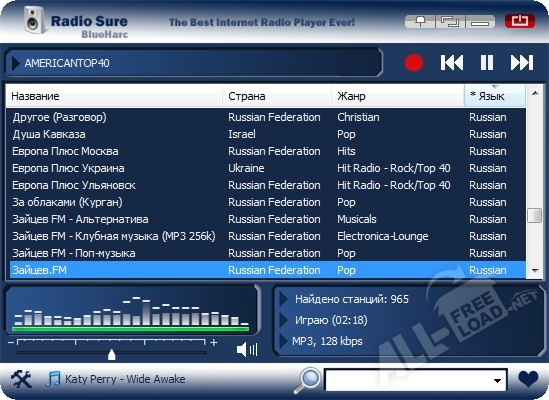Sort list by Название column
The width and height of the screenshot is (549, 400).
[x=114, y=96]
